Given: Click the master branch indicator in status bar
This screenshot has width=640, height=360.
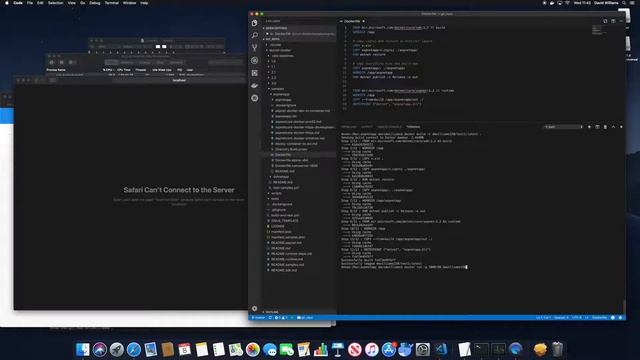Looking at the screenshot, I should tap(258, 318).
